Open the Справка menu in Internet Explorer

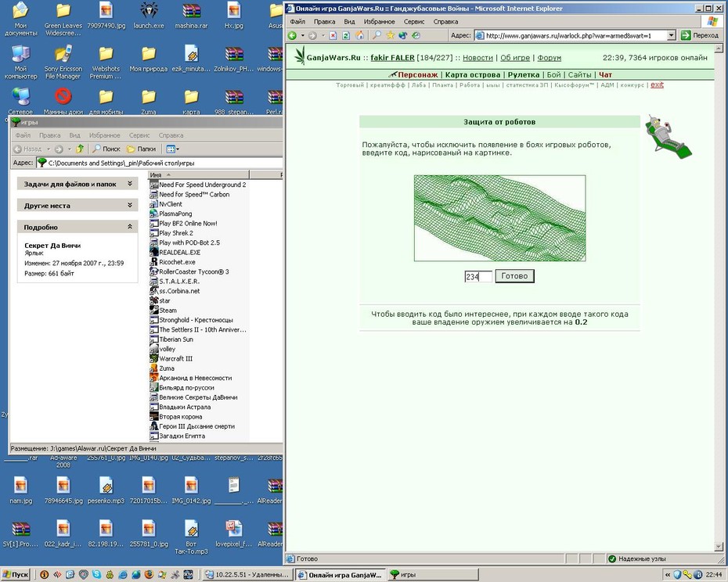tap(445, 21)
